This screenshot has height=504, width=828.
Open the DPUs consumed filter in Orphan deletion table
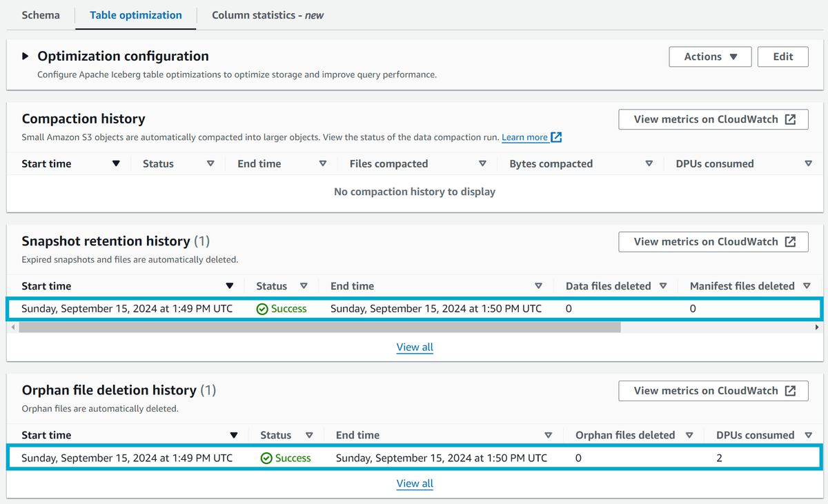click(808, 434)
